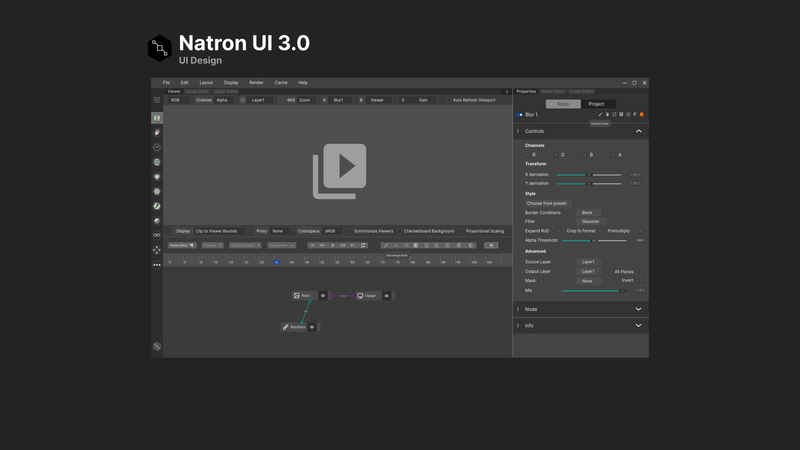The height and width of the screenshot is (450, 800).
Task: Click the rename node pencil icon
Action: (600, 115)
